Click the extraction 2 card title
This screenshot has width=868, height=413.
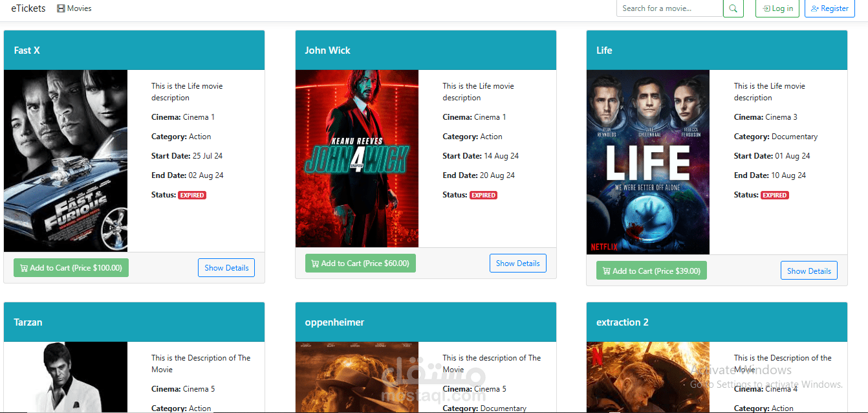(x=622, y=322)
